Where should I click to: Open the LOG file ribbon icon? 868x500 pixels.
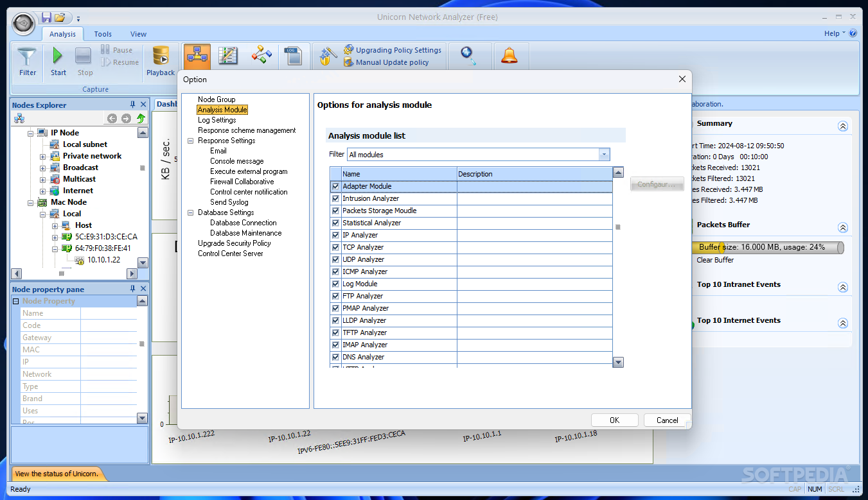point(293,56)
